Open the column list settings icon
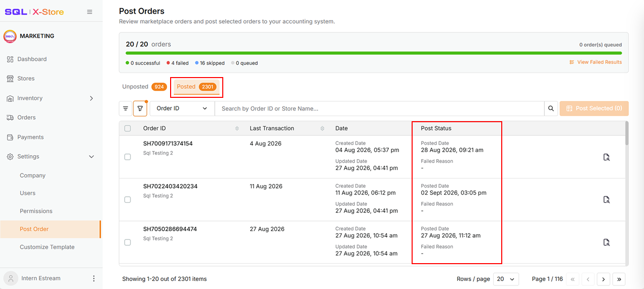644x289 pixels. tap(126, 109)
